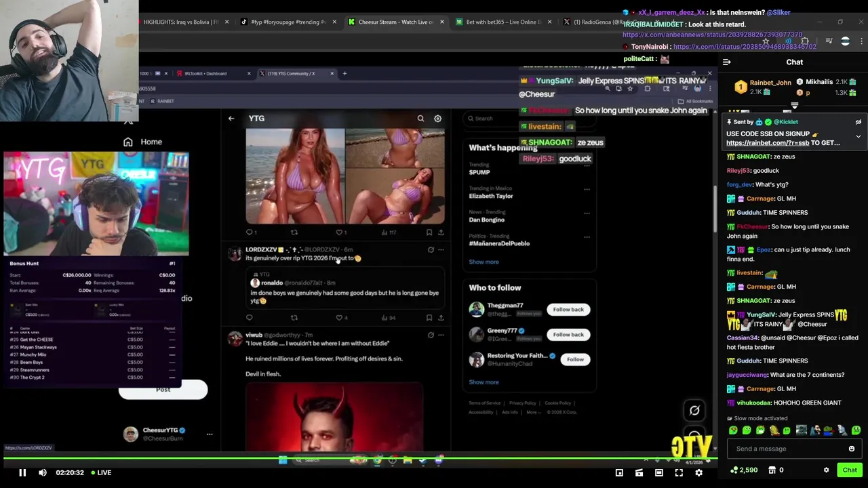Click jaygucciwang username in chat
Screen dimensions: 868x488
(x=747, y=375)
